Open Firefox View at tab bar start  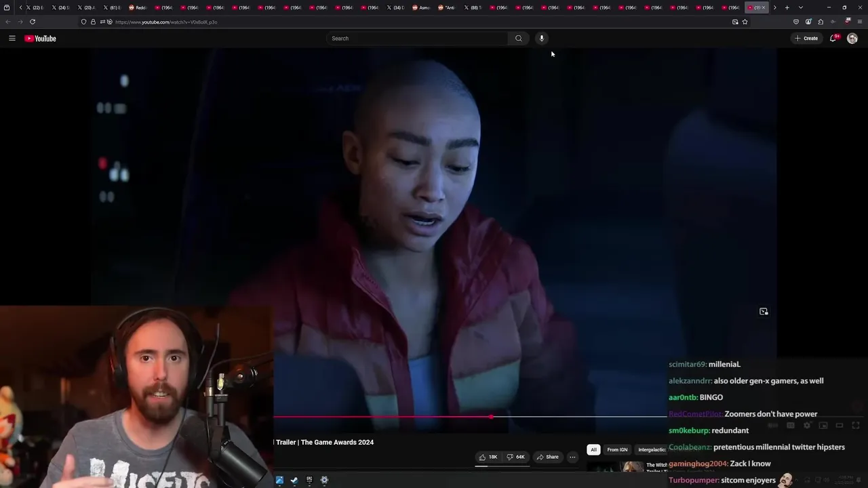(x=7, y=7)
